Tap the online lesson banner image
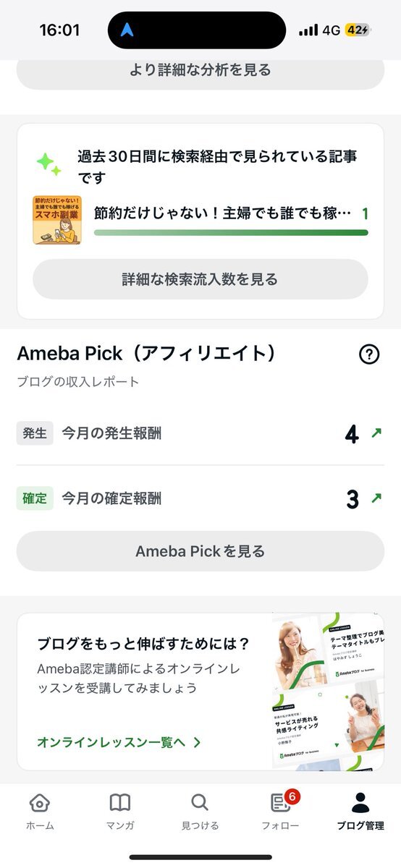Viewport: 401px width, 868px height. [x=328, y=692]
